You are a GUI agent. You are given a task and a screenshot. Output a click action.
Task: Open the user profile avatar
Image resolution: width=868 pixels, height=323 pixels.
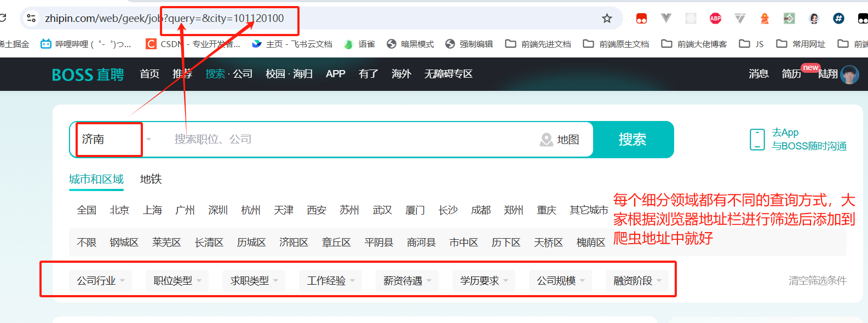849,74
